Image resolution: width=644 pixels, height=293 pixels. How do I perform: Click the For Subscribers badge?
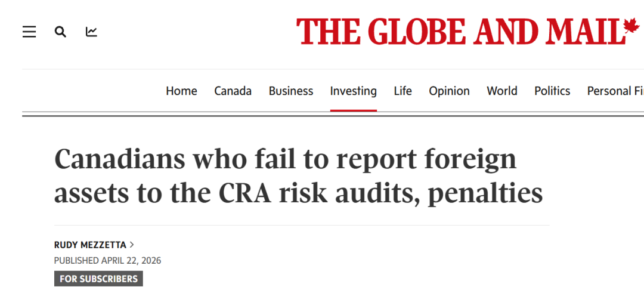[98, 279]
